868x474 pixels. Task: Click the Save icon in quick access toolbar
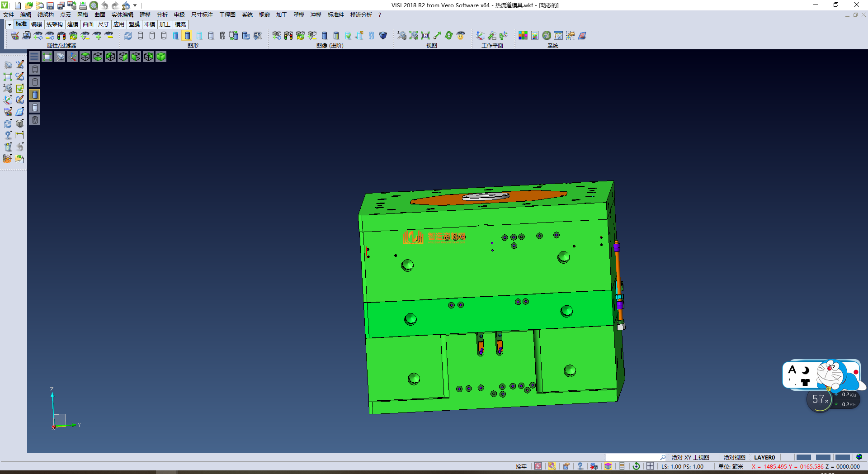[50, 5]
